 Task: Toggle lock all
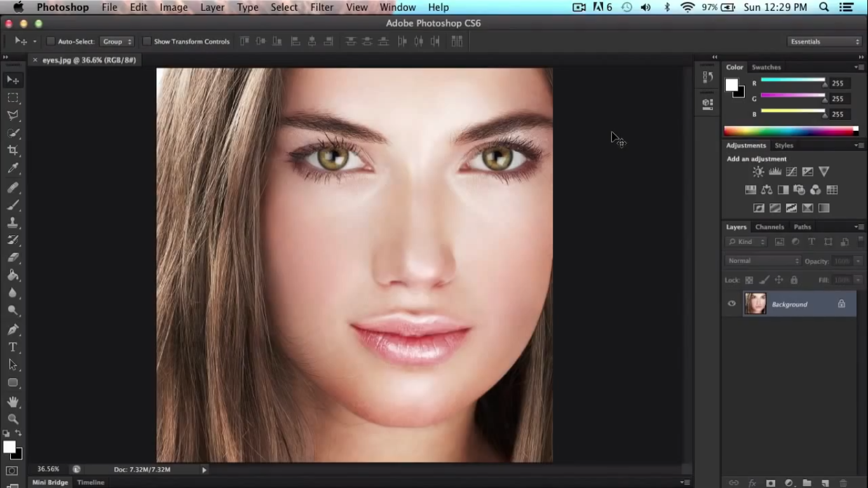794,280
